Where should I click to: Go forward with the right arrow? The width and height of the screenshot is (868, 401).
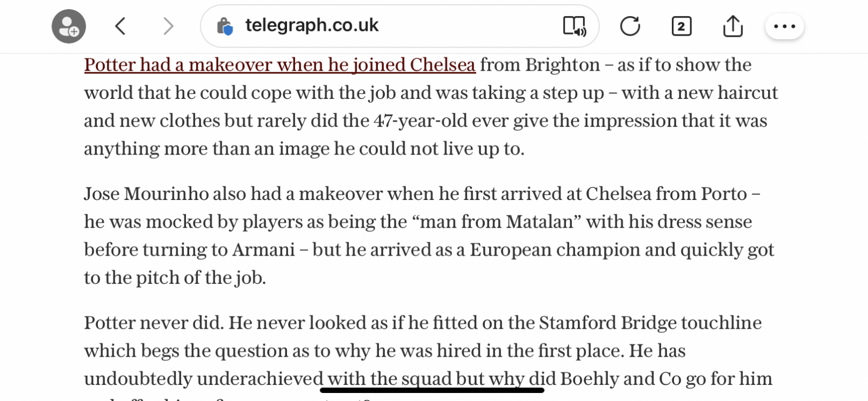(x=168, y=26)
